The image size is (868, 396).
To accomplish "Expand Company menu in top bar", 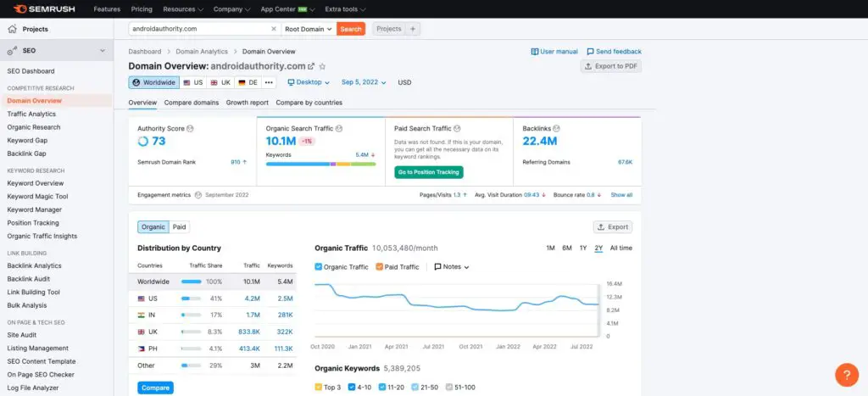I will pos(232,9).
